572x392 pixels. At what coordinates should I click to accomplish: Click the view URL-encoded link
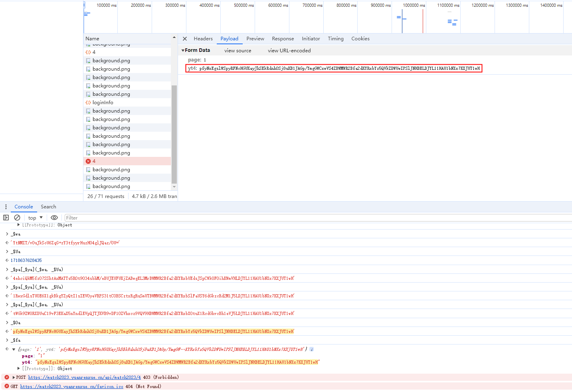point(289,51)
